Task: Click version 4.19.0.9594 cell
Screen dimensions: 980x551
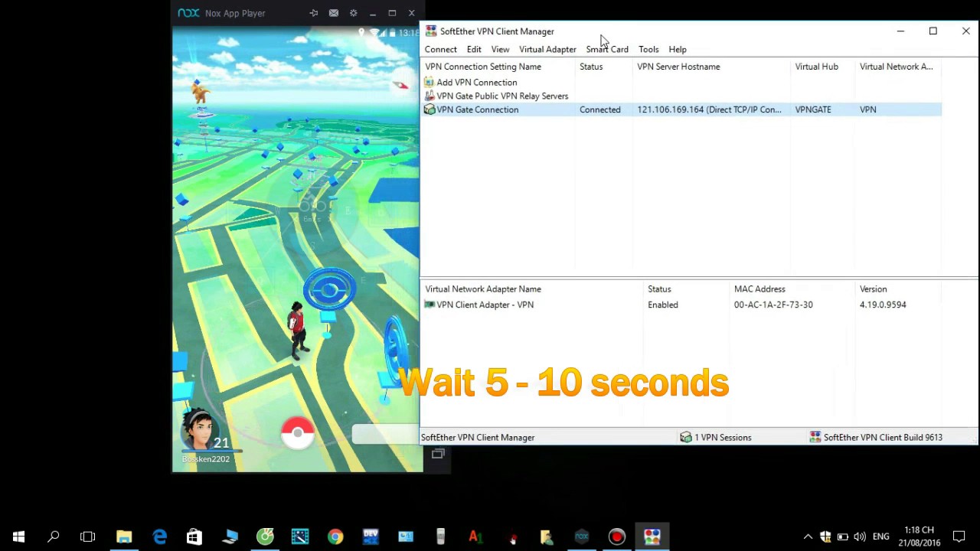Action: (x=883, y=305)
